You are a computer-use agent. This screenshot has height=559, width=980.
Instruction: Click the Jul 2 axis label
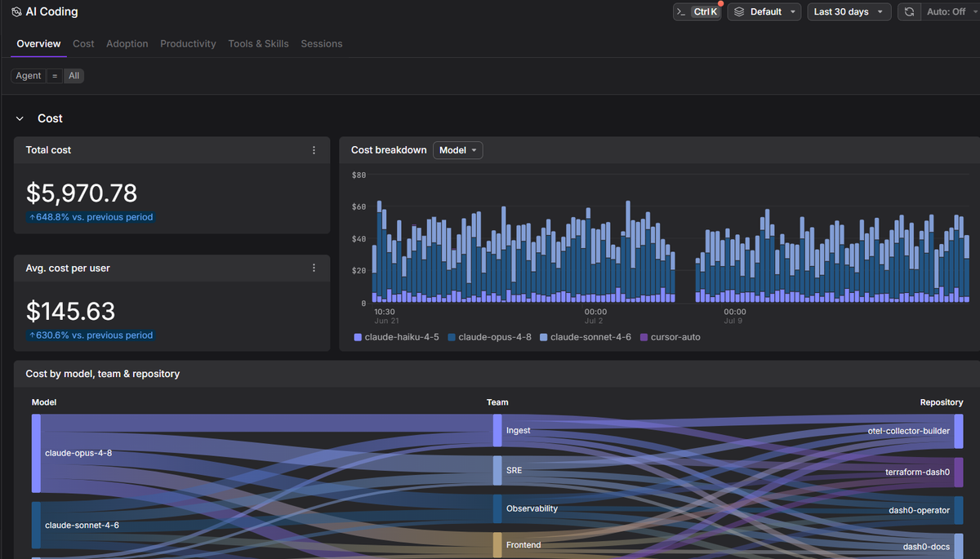pos(592,322)
